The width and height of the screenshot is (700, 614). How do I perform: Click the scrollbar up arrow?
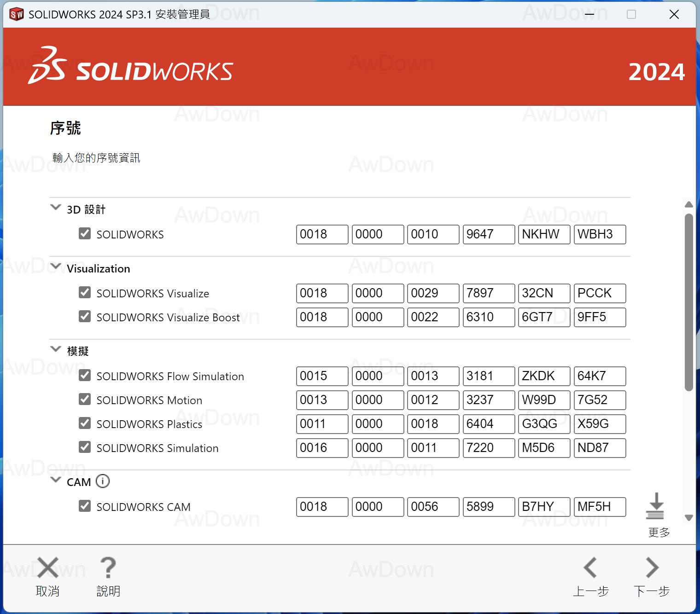tap(688, 205)
